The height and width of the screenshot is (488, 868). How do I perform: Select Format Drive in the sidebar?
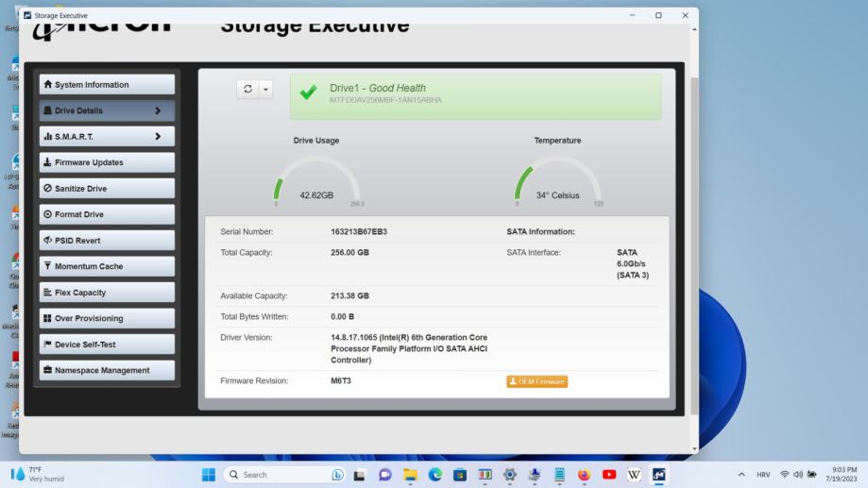pos(107,214)
